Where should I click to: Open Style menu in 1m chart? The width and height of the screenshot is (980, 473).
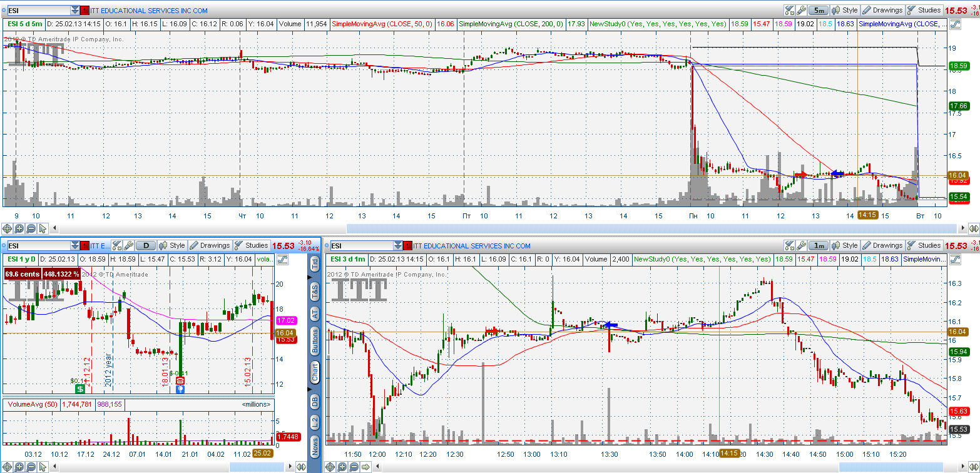845,245
